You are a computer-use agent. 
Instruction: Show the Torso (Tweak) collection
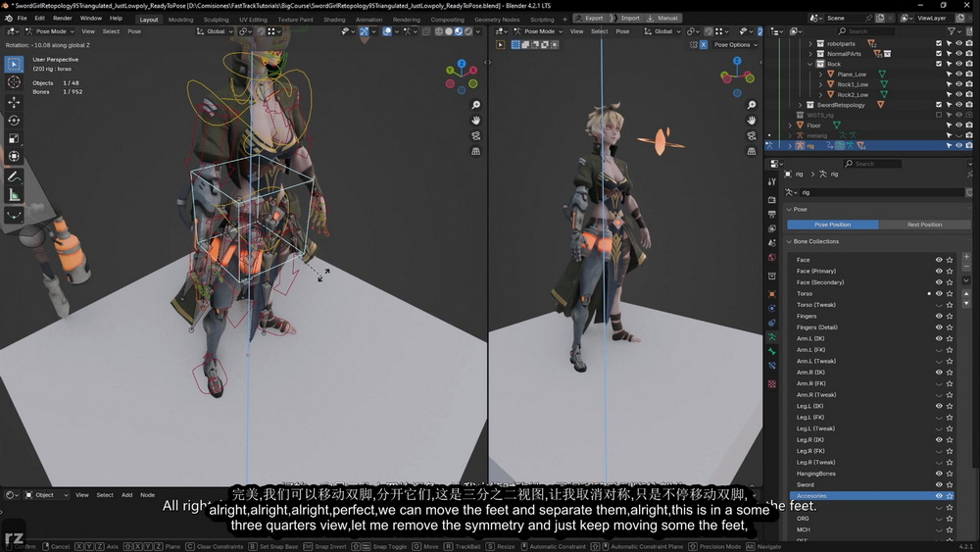tap(939, 305)
